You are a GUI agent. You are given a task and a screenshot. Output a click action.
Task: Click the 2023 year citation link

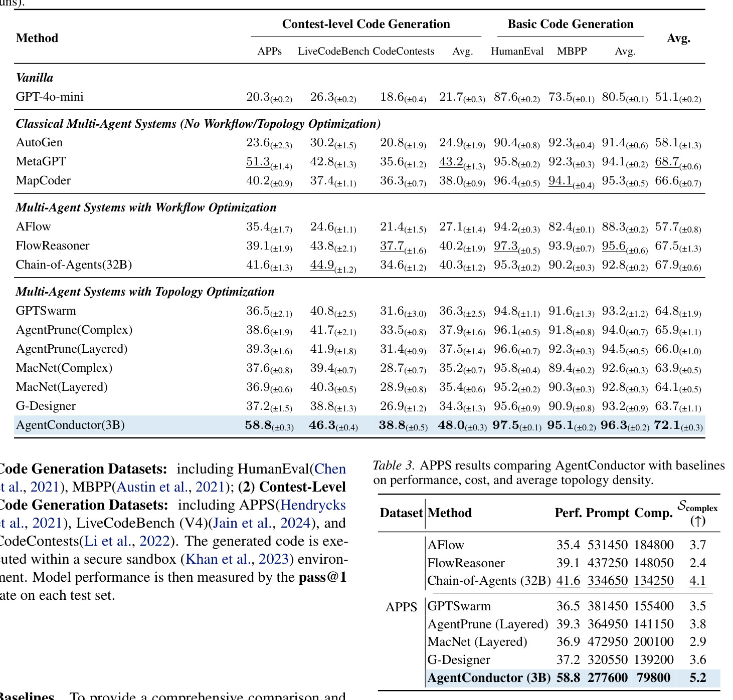[x=274, y=559]
